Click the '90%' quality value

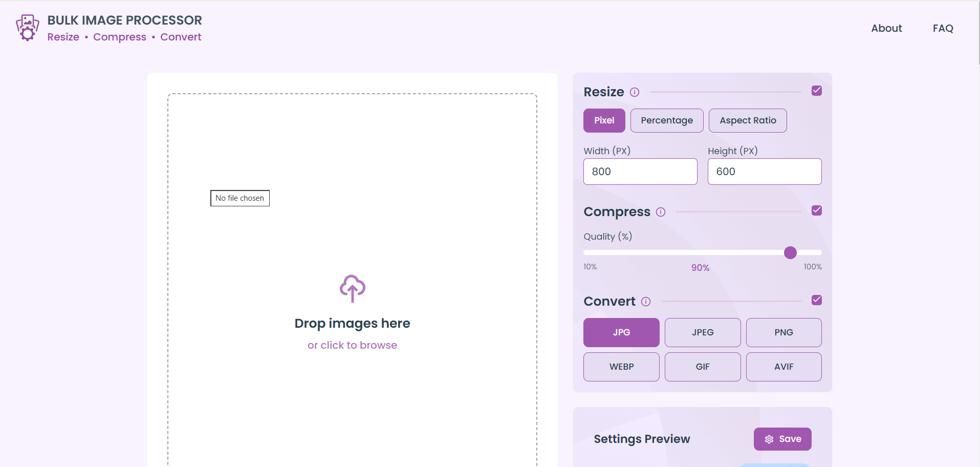click(x=700, y=268)
